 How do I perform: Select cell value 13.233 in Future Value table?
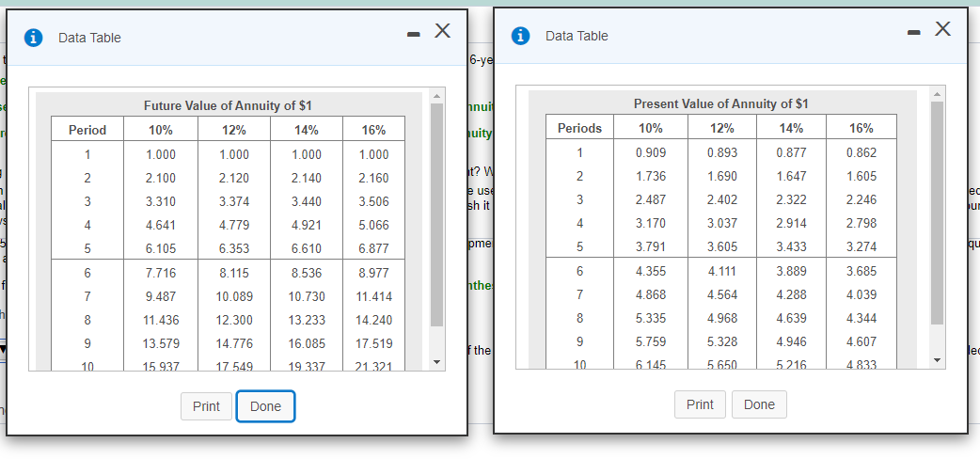tap(307, 320)
